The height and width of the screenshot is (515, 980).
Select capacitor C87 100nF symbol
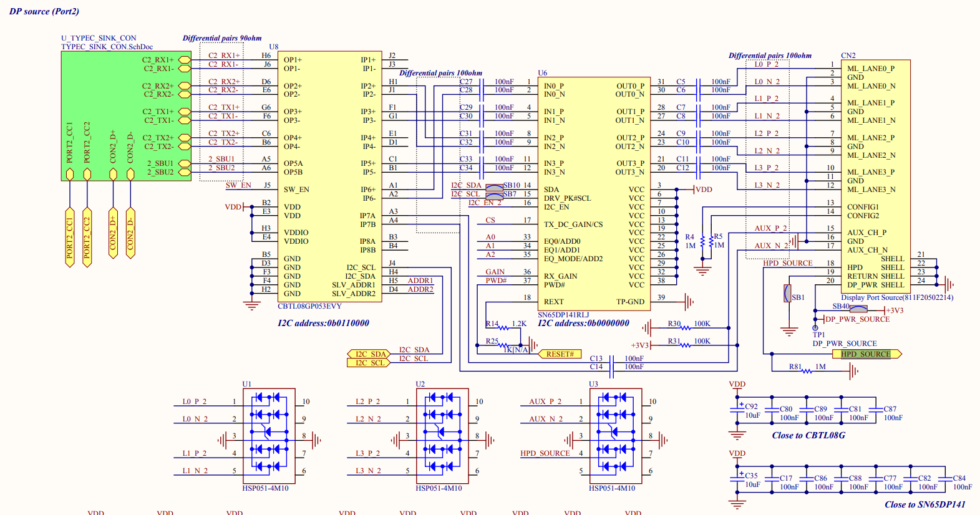tap(876, 409)
